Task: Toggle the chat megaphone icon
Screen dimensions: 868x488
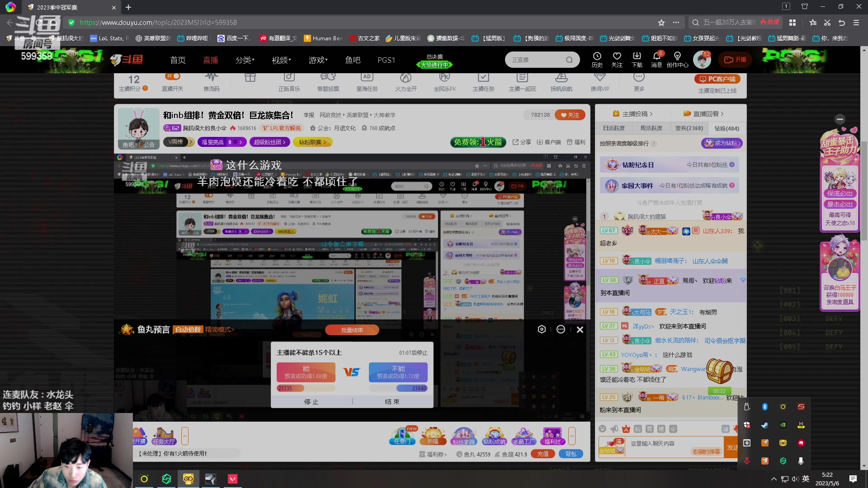Action: tap(614, 429)
